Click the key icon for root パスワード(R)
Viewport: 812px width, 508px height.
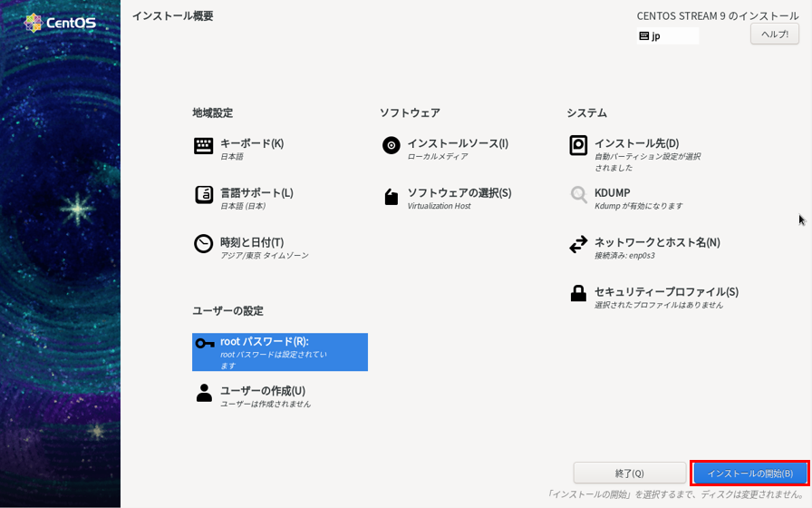pos(205,343)
